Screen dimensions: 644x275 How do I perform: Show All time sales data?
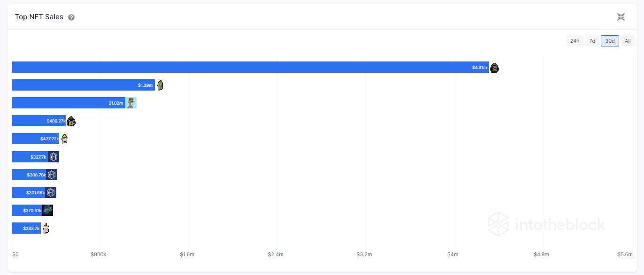tap(628, 41)
